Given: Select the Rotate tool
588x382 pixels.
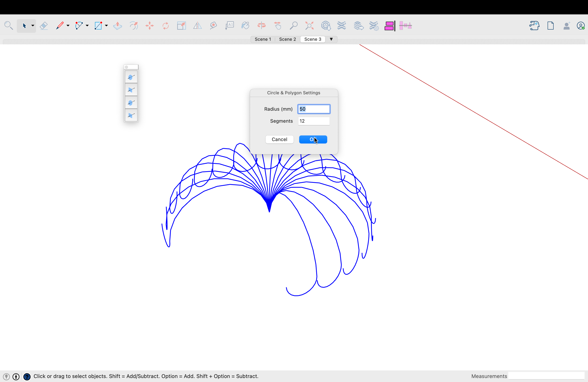Looking at the screenshot, I should (x=166, y=26).
